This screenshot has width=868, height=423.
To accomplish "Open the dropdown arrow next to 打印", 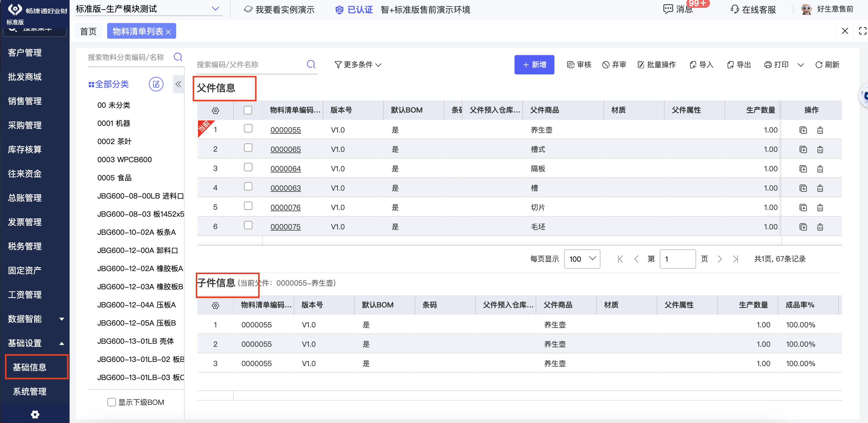I will [x=801, y=65].
